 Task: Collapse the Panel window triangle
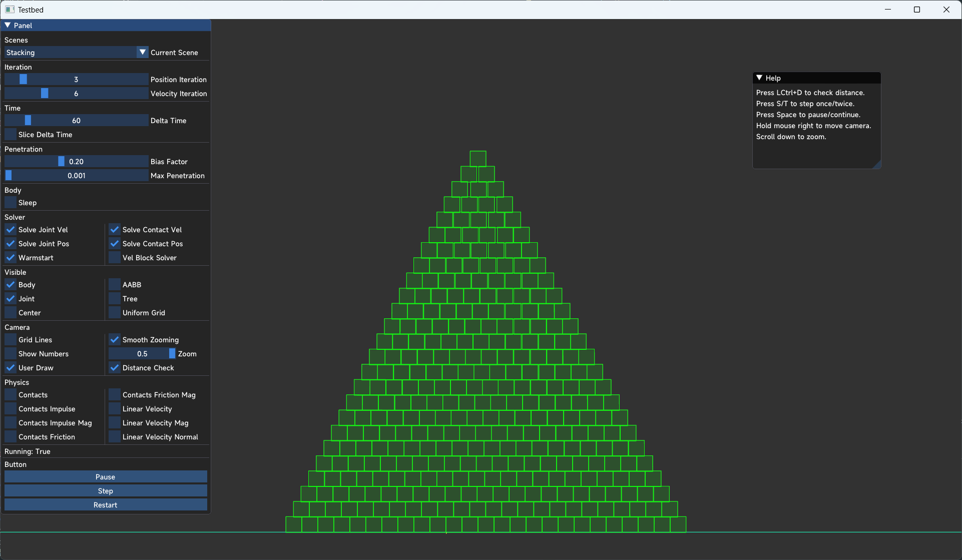8,25
